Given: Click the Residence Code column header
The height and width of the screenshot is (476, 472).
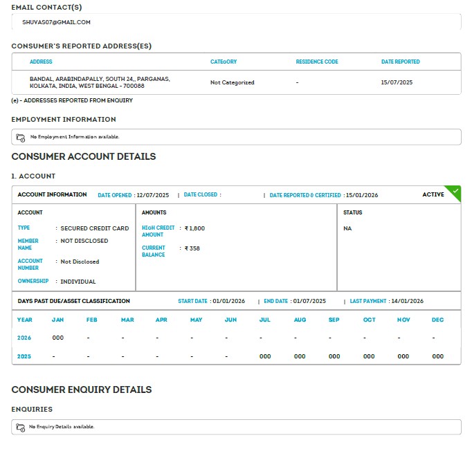Looking at the screenshot, I should pos(317,62).
